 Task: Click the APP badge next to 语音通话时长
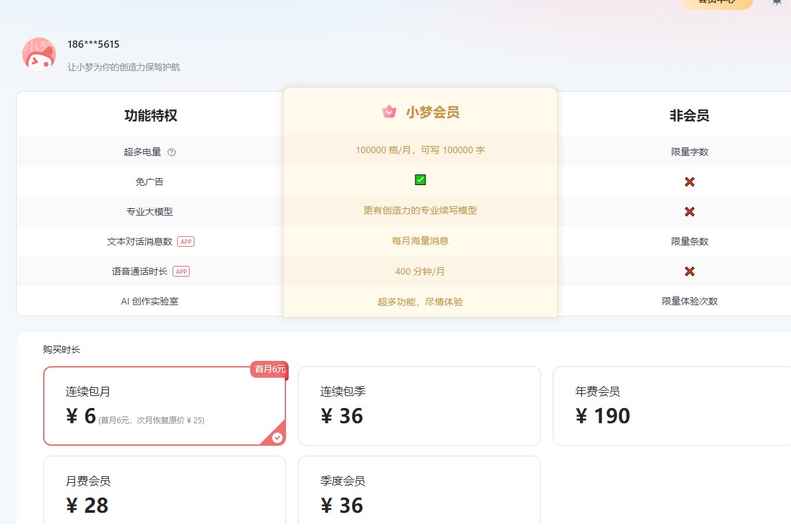point(180,271)
